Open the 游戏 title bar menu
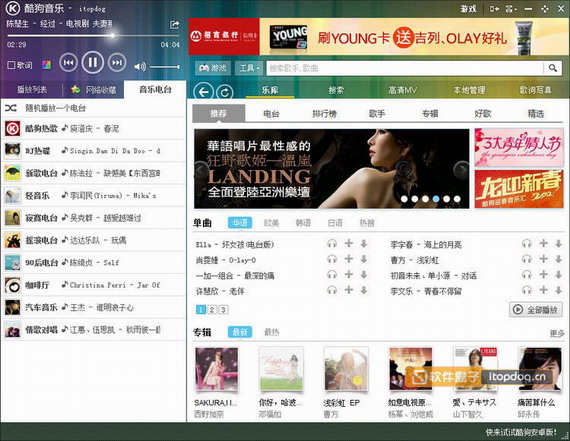Image resolution: width=570 pixels, height=441 pixels. (x=468, y=9)
